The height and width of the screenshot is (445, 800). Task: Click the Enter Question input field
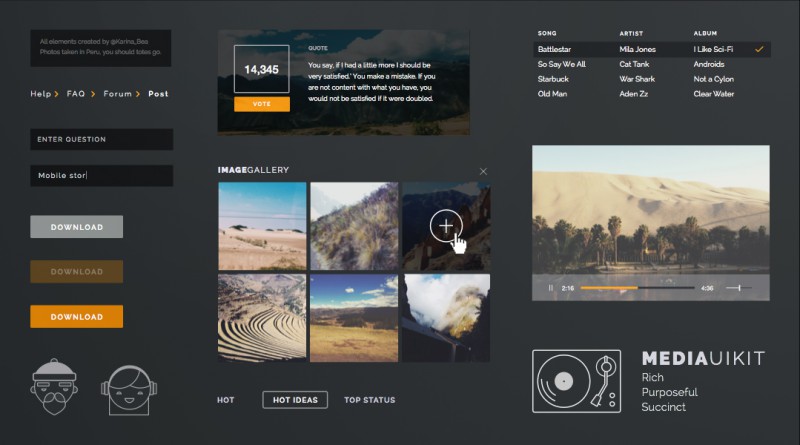101,139
